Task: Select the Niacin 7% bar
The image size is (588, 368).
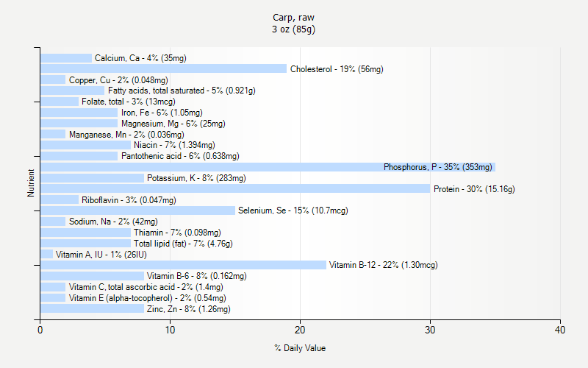Action: coord(85,145)
